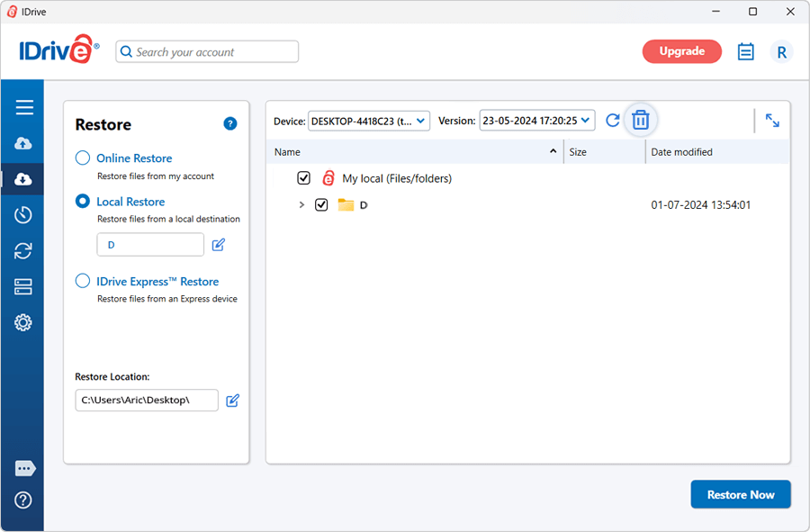Click the trash delete icon
The width and height of the screenshot is (810, 532).
point(641,120)
